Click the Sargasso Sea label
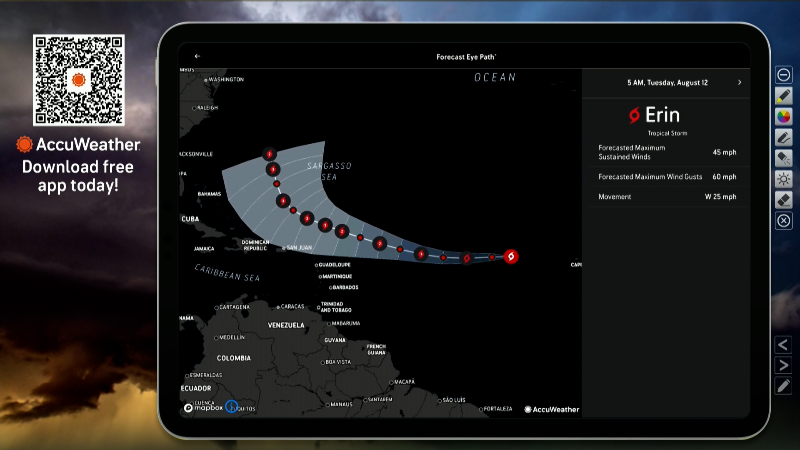The image size is (800, 450). (x=329, y=171)
